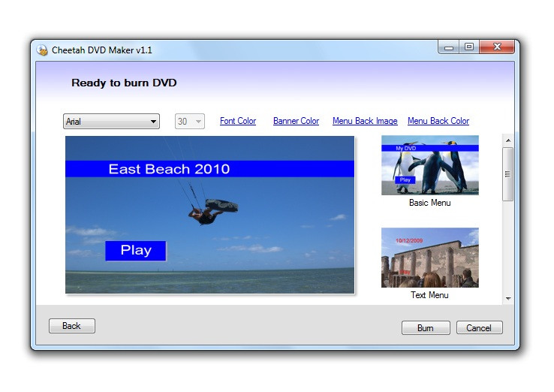Viewport: 554px width, 392px height.
Task: Maximize the Cheetah DVD Maker window
Action: (x=469, y=47)
